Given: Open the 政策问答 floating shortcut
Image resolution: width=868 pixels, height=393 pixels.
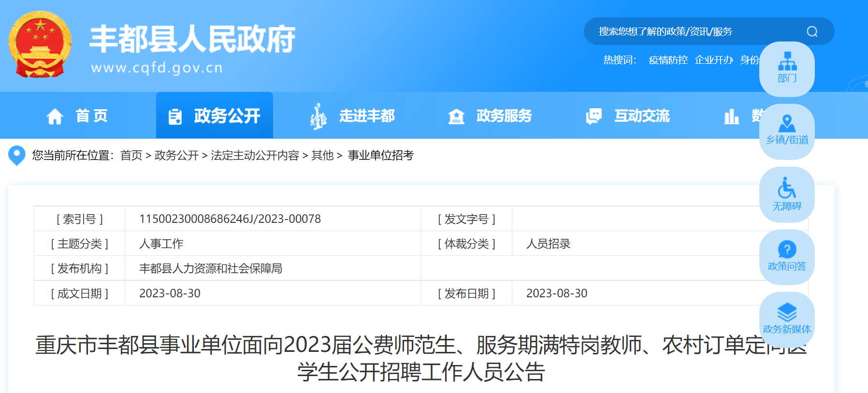Looking at the screenshot, I should pyautogui.click(x=787, y=257).
